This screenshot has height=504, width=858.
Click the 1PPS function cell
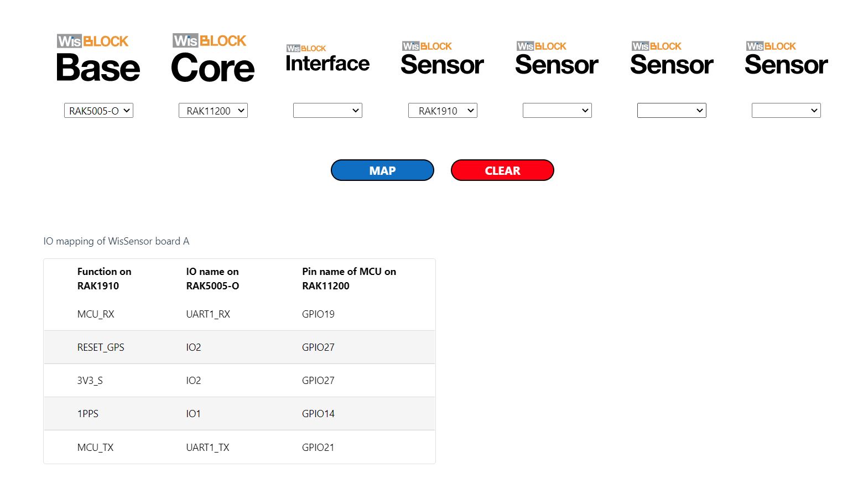pyautogui.click(x=88, y=414)
